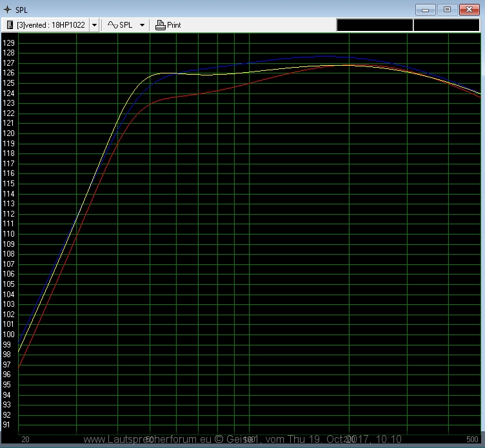Click the printer icon
This screenshot has height=448, width=485.
point(161,25)
